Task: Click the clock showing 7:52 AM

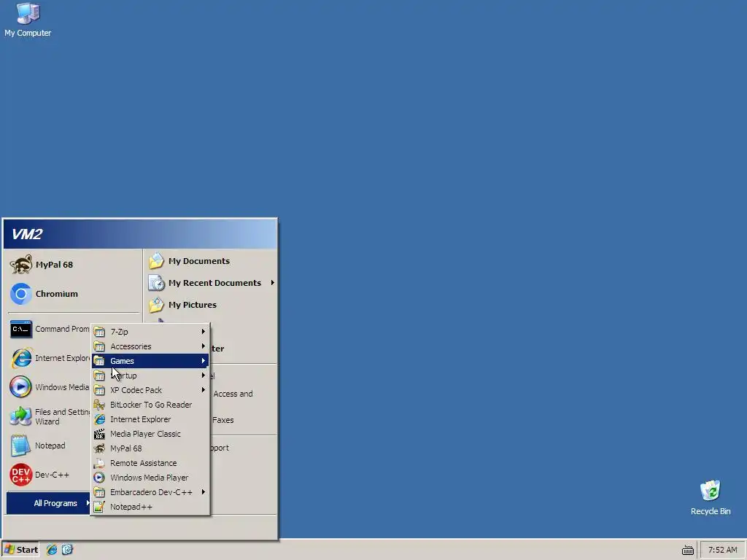Action: [x=722, y=550]
